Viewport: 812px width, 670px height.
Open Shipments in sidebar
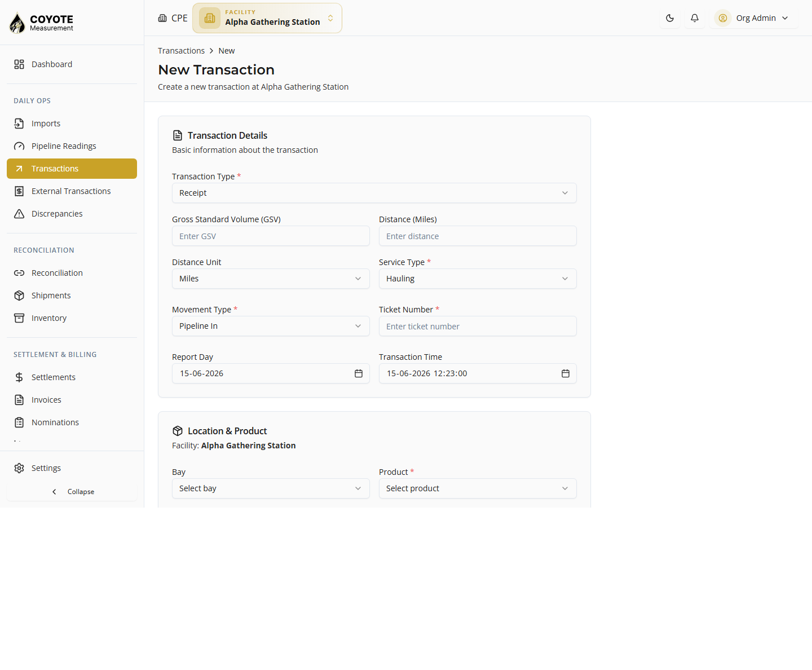point(72,296)
